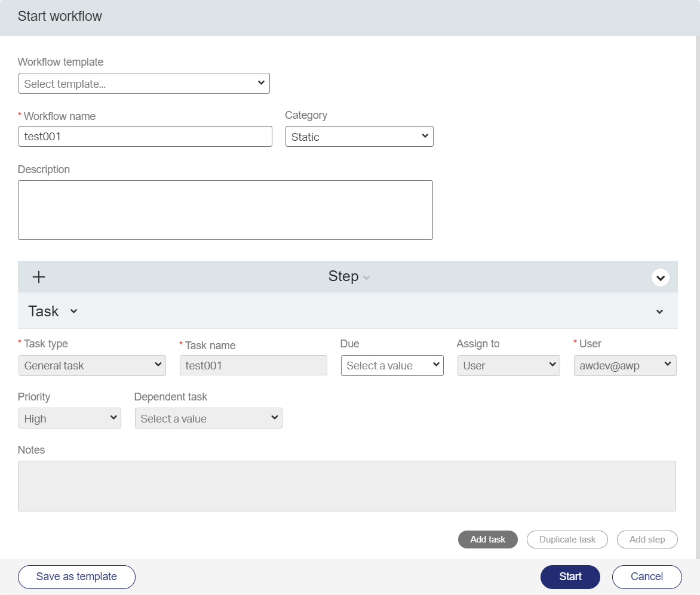This screenshot has width=700, height=595.
Task: Open the Workflow template dropdown
Action: tap(144, 84)
